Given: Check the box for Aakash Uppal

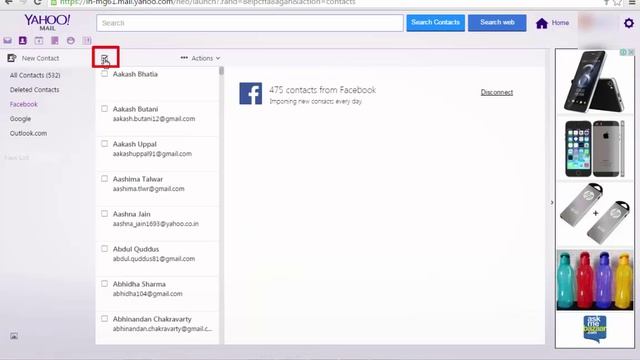Looking at the screenshot, I should coord(104,144).
